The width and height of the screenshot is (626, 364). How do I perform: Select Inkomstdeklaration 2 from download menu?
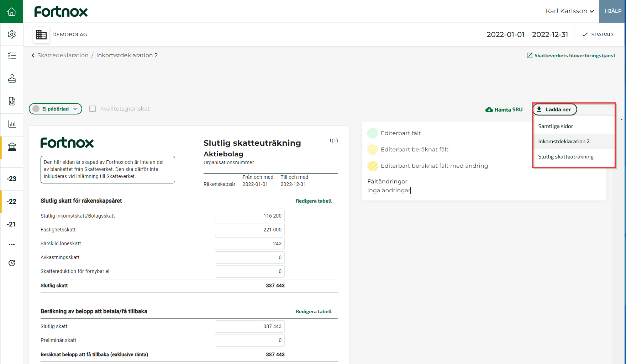tap(574, 141)
